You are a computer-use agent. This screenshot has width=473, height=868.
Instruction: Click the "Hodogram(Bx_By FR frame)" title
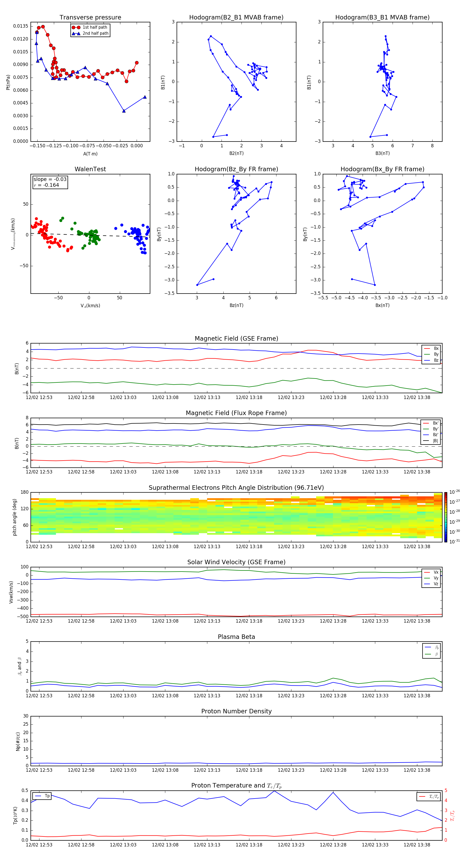382,169
